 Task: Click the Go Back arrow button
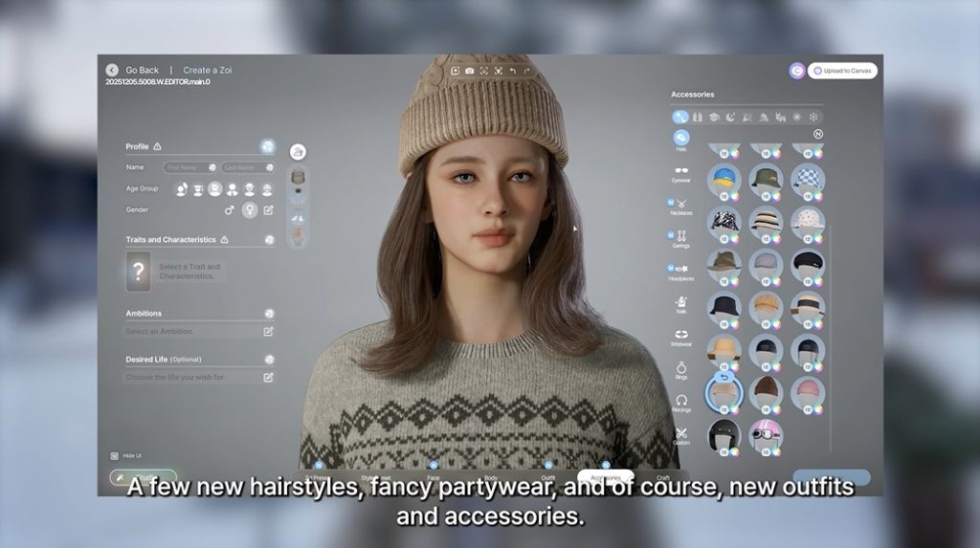112,70
